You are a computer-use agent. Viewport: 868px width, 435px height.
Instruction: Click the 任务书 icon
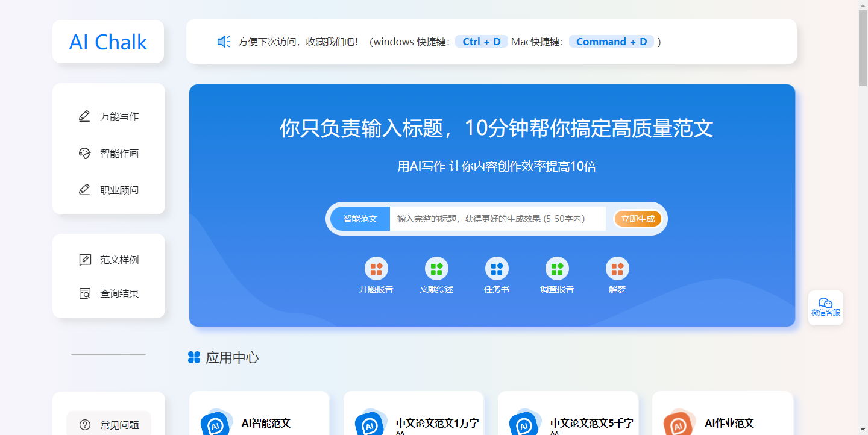pos(497,269)
